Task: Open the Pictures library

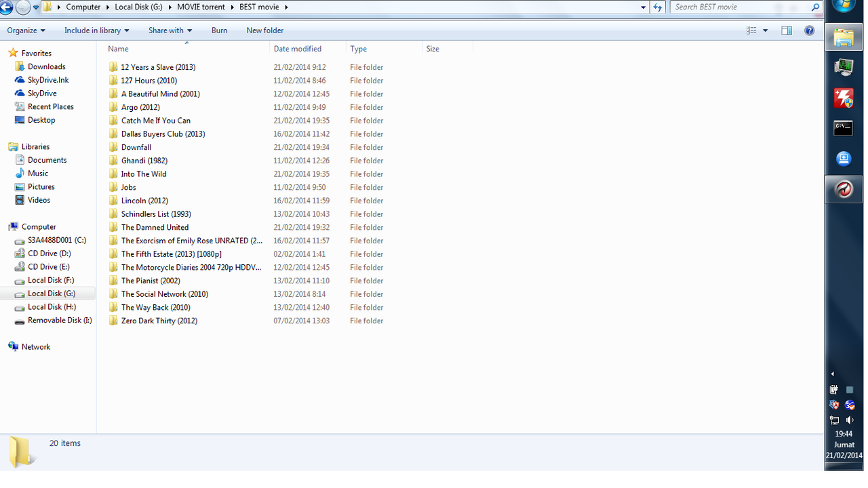Action: tap(41, 186)
